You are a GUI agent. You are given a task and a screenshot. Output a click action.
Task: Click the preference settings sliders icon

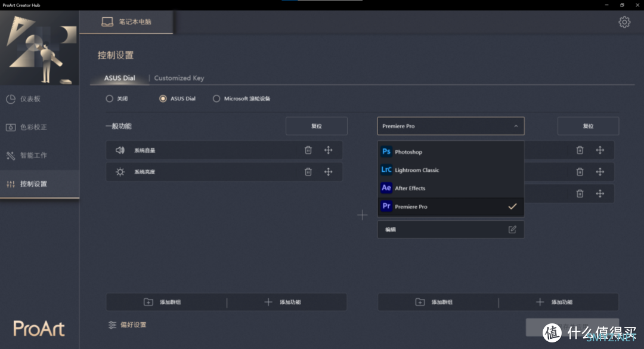click(112, 325)
